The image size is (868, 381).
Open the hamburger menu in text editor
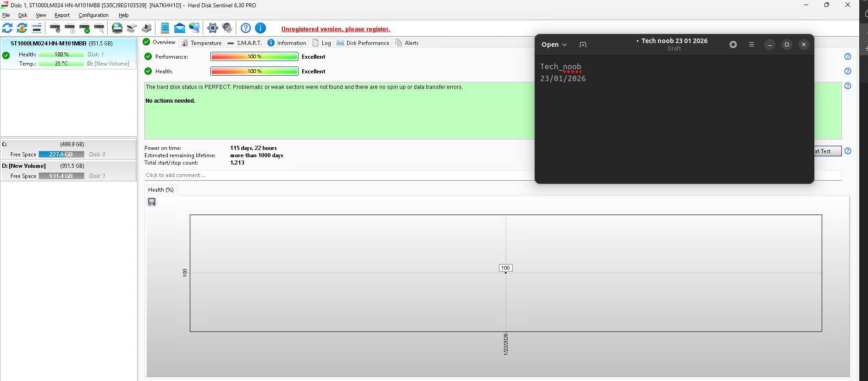point(752,44)
